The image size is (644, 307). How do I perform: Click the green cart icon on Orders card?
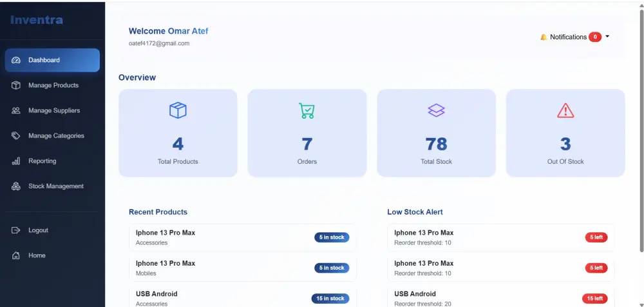[x=307, y=110]
